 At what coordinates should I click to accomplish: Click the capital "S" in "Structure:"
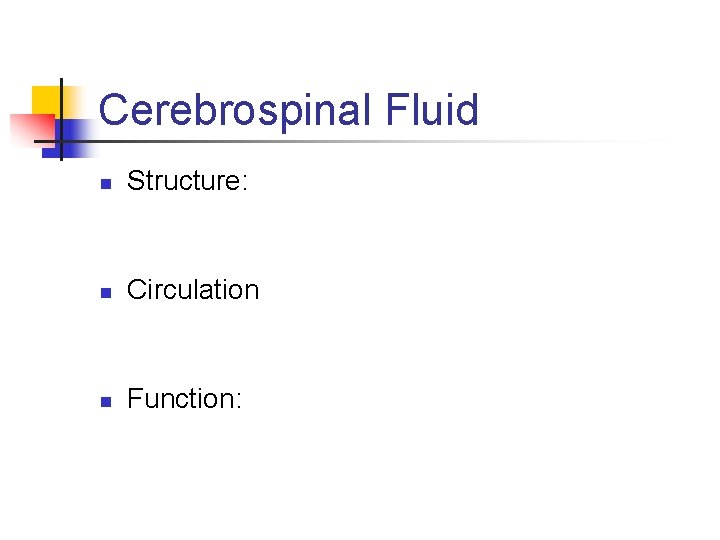click(x=136, y=181)
